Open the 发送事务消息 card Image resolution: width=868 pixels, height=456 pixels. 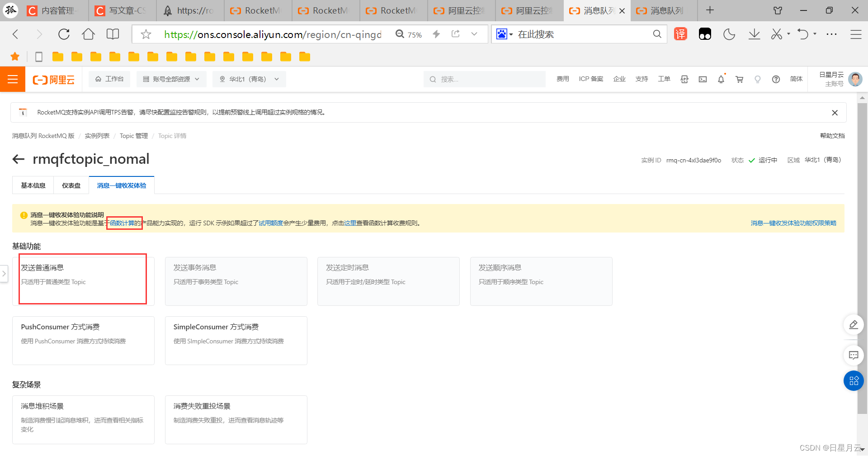coord(236,281)
